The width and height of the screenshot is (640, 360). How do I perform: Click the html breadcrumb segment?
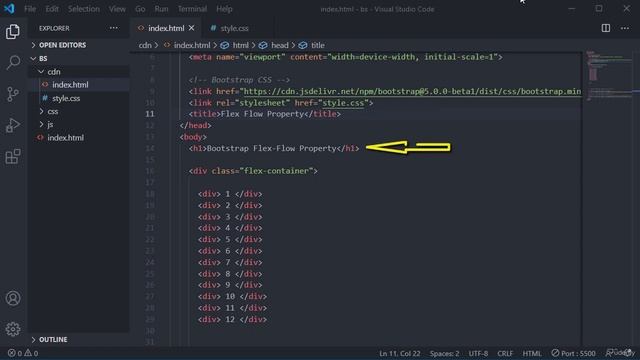(240, 45)
